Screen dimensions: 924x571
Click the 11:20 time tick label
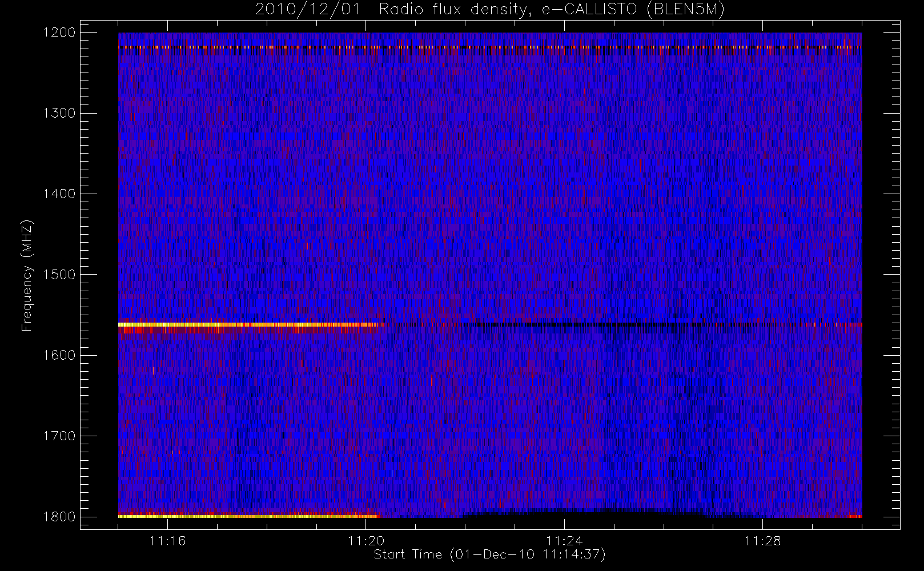[x=366, y=541]
